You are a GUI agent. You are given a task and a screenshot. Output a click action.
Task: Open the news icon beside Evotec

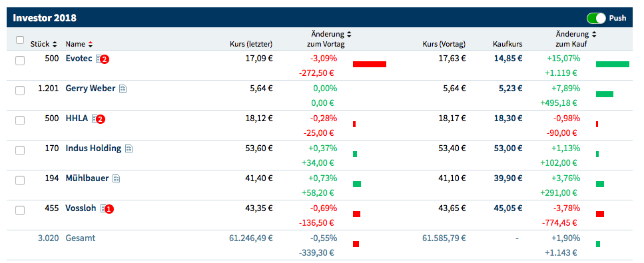(x=99, y=59)
